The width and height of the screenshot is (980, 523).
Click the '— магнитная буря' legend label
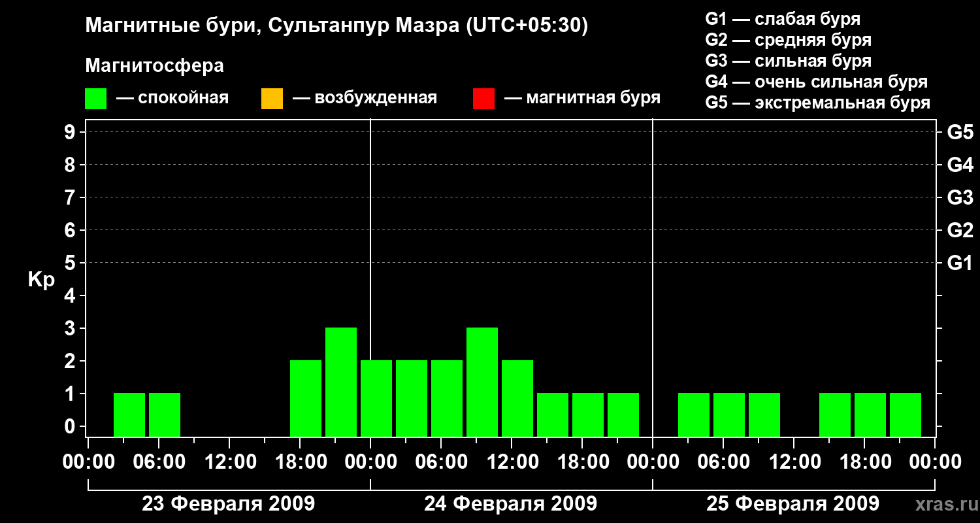(583, 98)
